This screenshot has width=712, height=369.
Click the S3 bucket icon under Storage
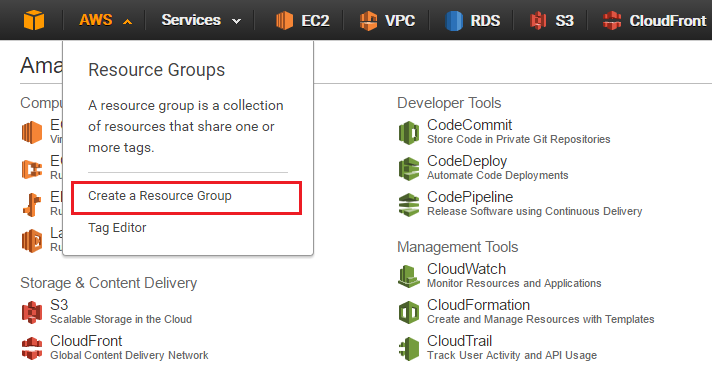(32, 312)
